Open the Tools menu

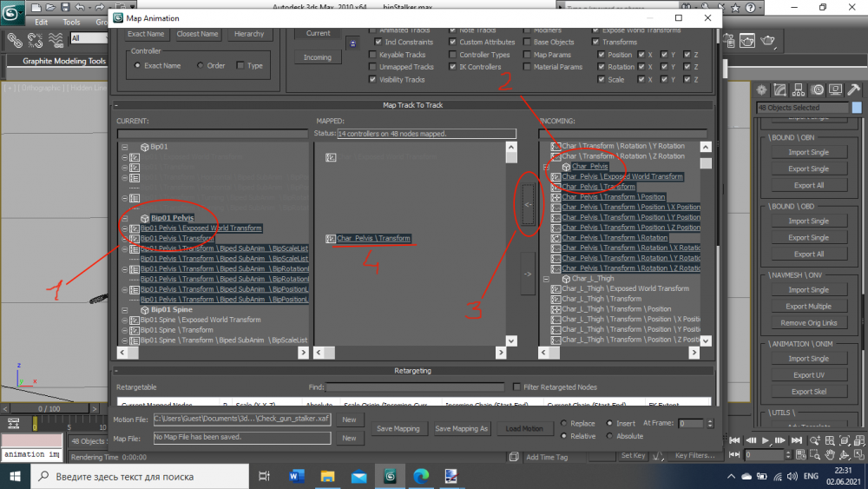[x=71, y=23]
